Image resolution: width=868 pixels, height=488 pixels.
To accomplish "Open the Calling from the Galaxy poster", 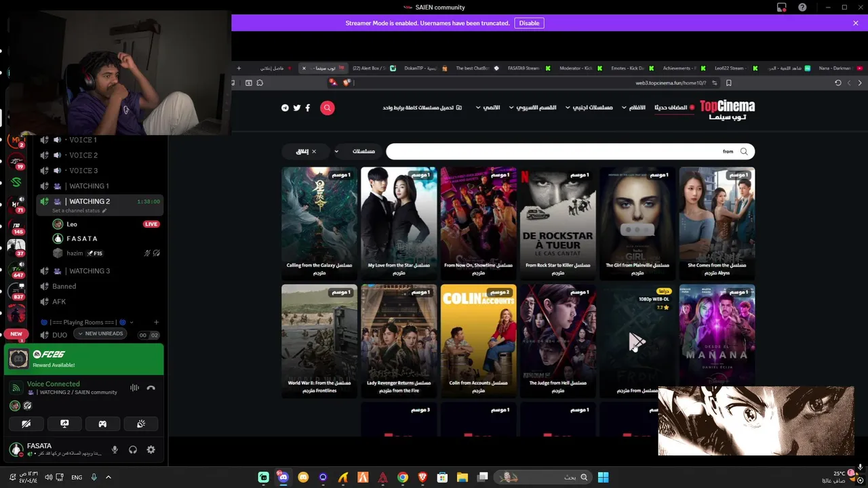I will pos(319,223).
